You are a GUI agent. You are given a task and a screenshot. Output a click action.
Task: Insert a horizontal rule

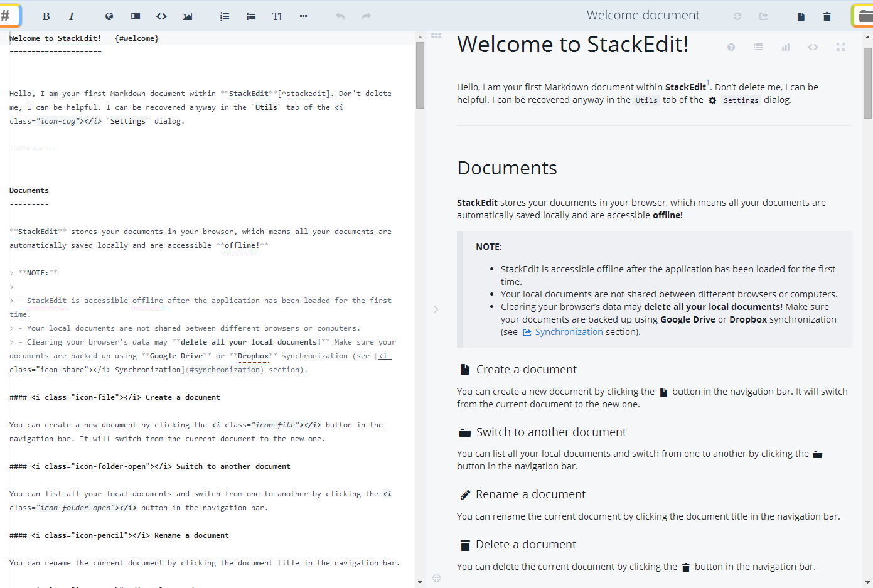coord(303,16)
